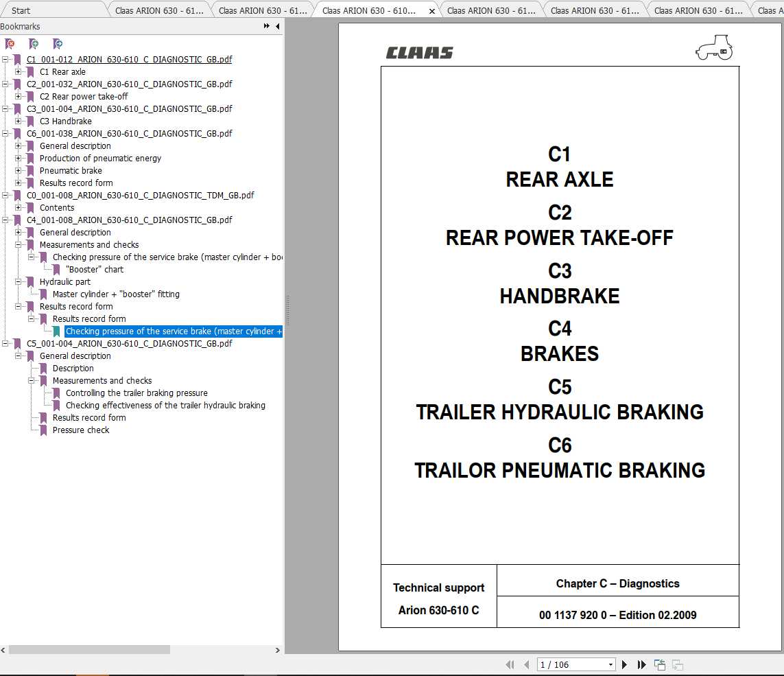Select the C3 Handbrake bookmark
Viewport: 784px width, 676px height.
coord(65,121)
